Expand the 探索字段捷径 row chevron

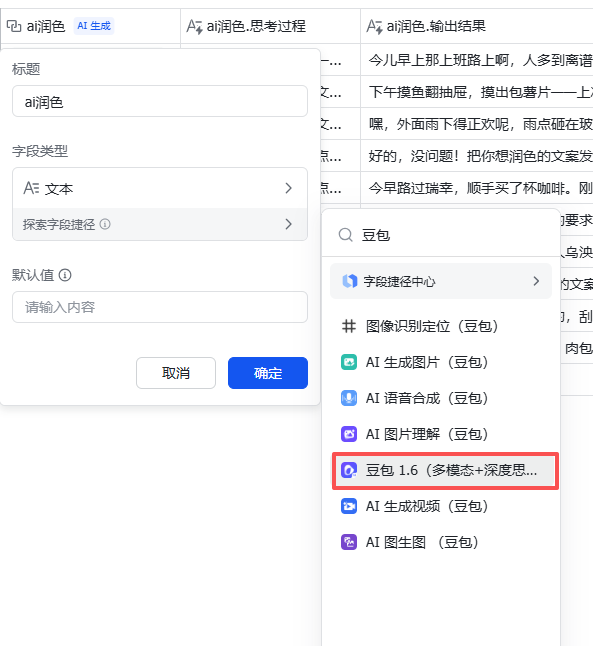pyautogui.click(x=288, y=224)
